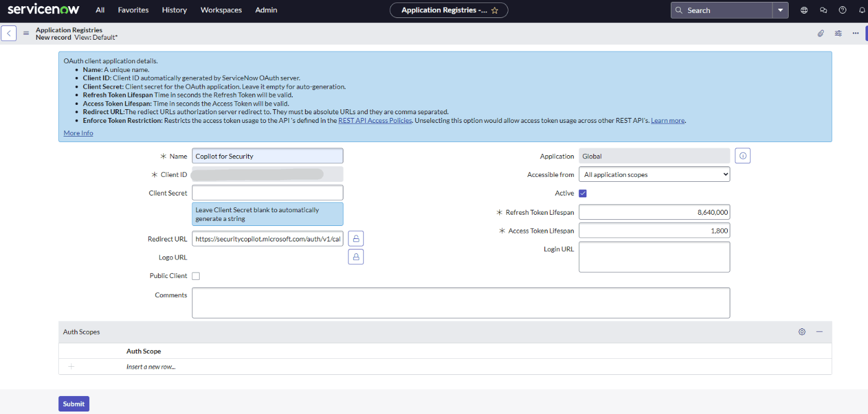Click the Auth Scope column header
This screenshot has width=868, height=414.
144,351
